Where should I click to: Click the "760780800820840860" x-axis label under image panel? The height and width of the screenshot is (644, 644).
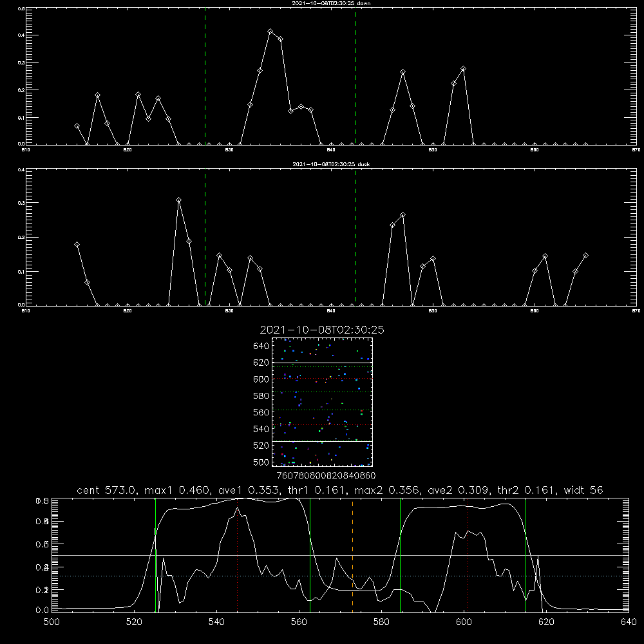[326, 475]
